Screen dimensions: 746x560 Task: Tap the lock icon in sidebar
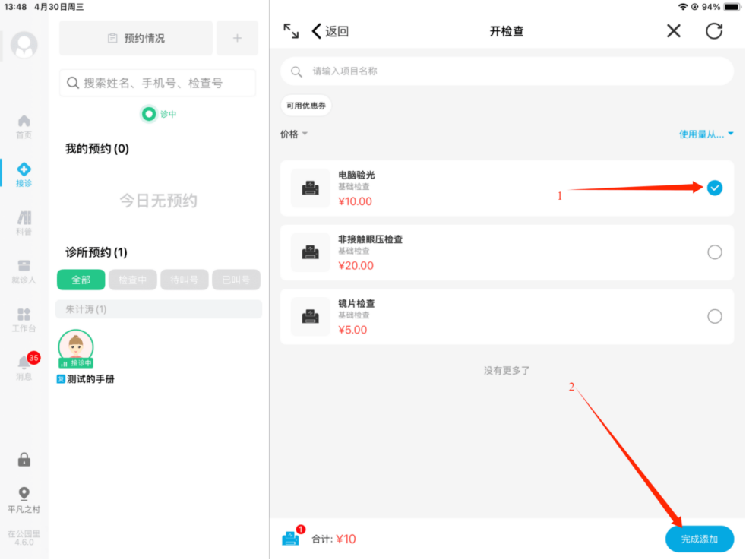(x=24, y=460)
